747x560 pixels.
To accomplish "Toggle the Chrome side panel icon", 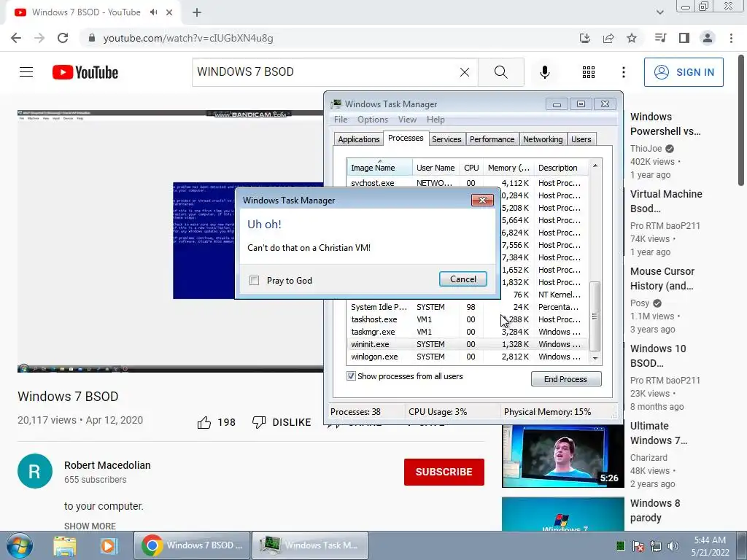I will coord(684,38).
